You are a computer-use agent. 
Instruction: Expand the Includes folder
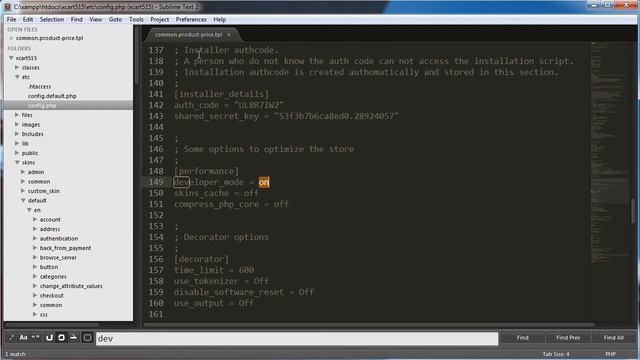click(17, 134)
